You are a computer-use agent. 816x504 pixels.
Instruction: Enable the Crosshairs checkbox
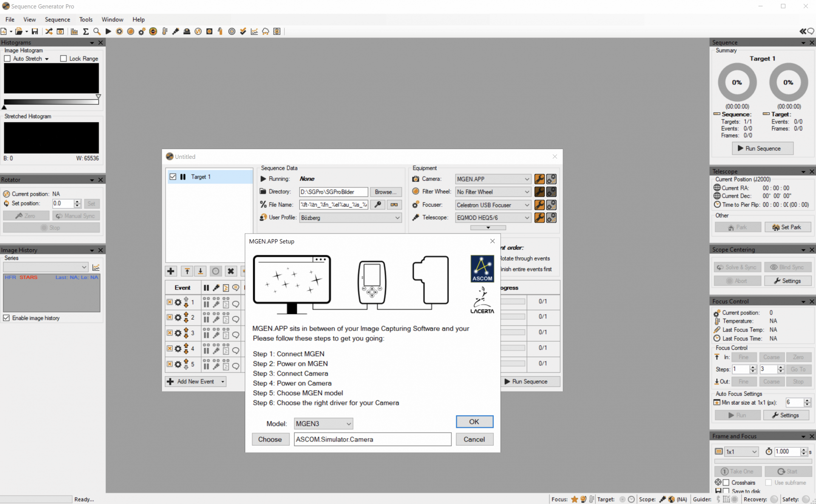point(726,483)
